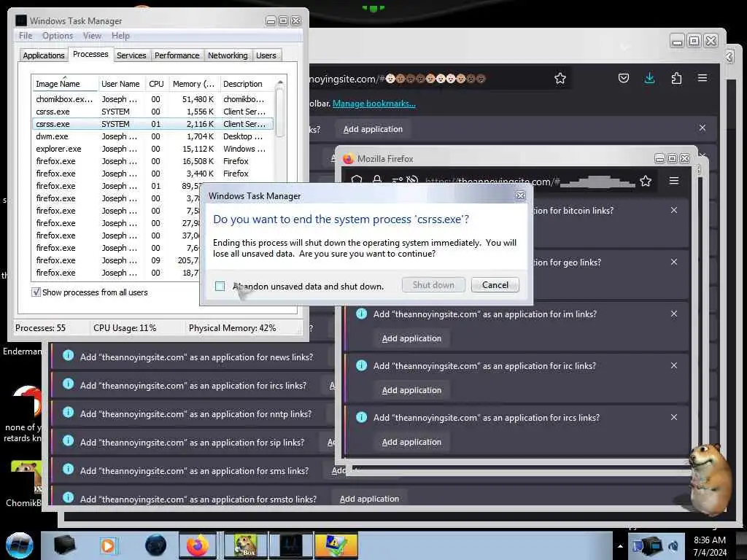Sort processes by Image Name column

click(65, 84)
